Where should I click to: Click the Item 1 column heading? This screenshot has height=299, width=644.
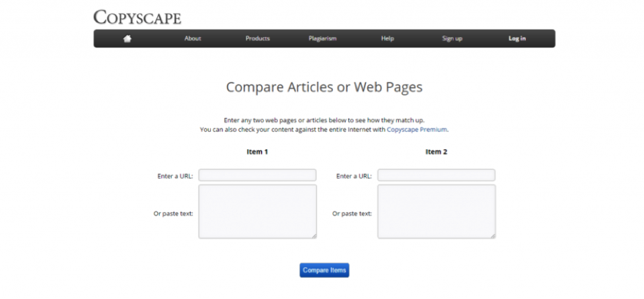click(x=258, y=152)
